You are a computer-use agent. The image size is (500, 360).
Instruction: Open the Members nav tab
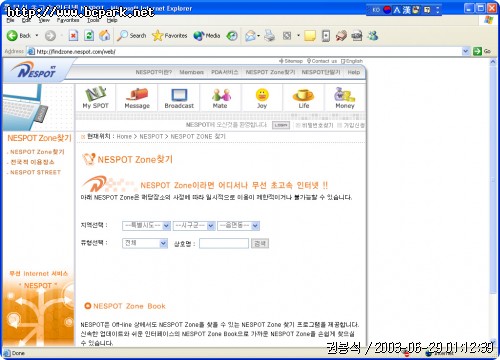pyautogui.click(x=191, y=72)
